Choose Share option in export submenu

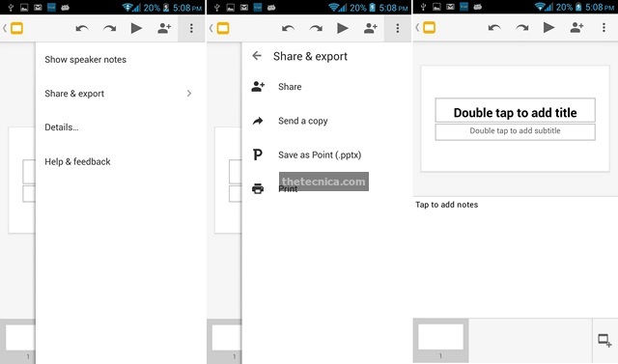pos(290,87)
